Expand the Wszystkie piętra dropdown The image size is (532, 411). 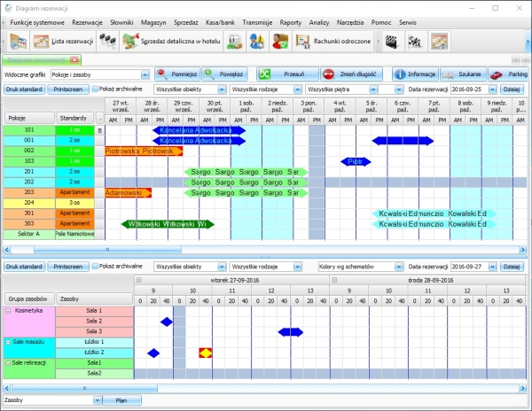coord(373,89)
